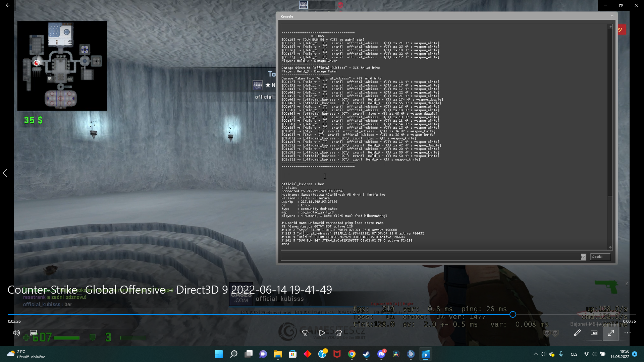Skip forward 30 seconds
The width and height of the screenshot is (644, 362).
coord(339,333)
